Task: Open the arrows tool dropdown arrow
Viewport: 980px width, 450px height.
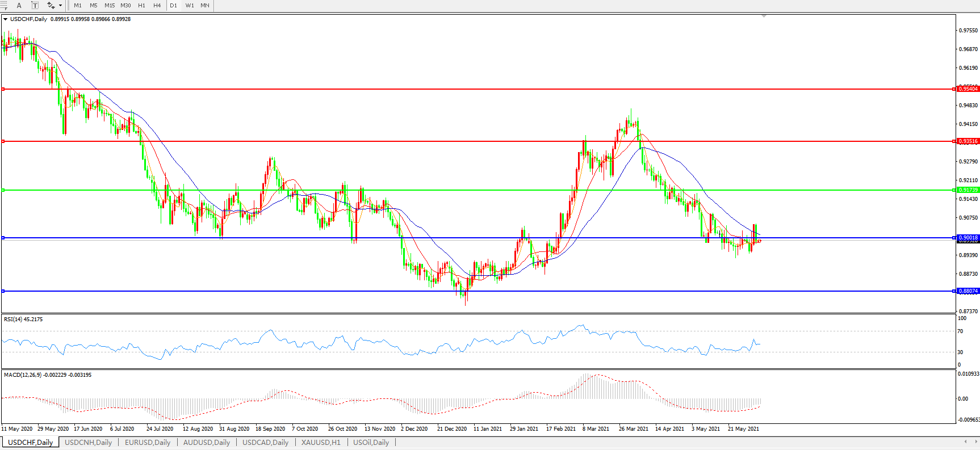Action: coord(60,5)
